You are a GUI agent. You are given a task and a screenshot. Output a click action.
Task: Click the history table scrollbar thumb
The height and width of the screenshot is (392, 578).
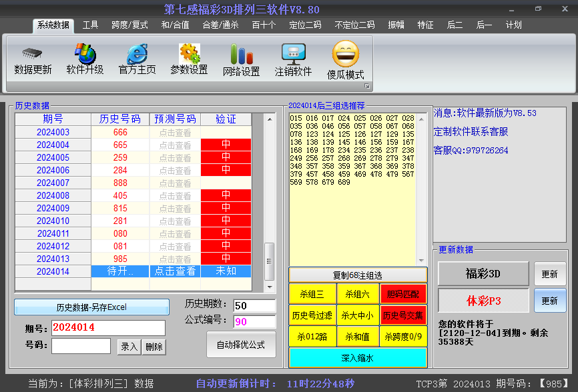coord(270,262)
